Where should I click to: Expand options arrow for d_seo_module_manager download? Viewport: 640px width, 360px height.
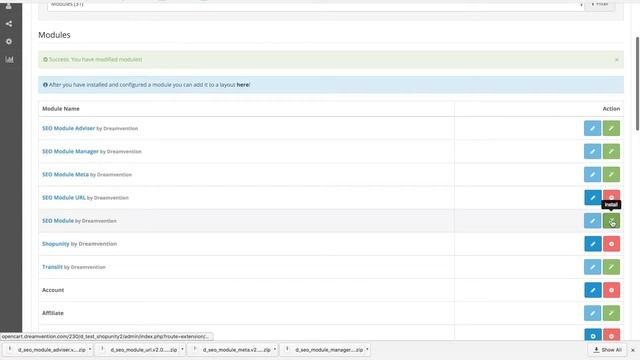point(367,349)
